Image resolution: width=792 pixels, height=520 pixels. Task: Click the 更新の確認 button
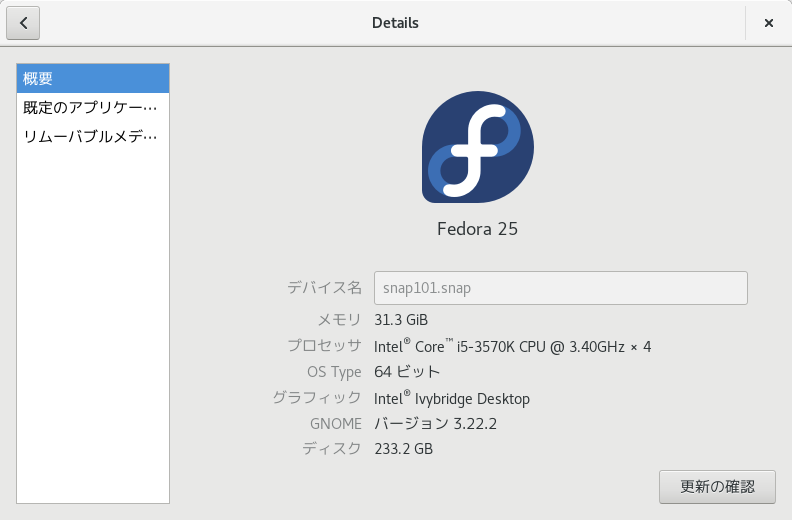point(717,487)
